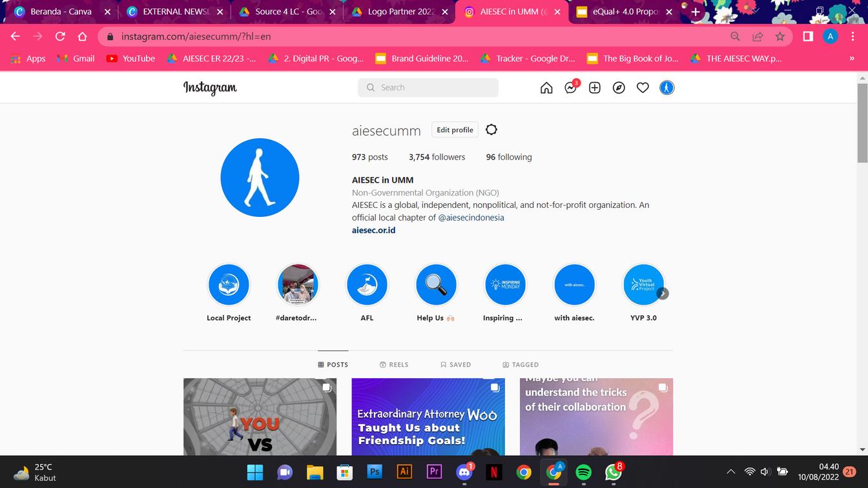This screenshot has height=488, width=868.
Task: Open YouTube bookmark
Action: (131, 58)
